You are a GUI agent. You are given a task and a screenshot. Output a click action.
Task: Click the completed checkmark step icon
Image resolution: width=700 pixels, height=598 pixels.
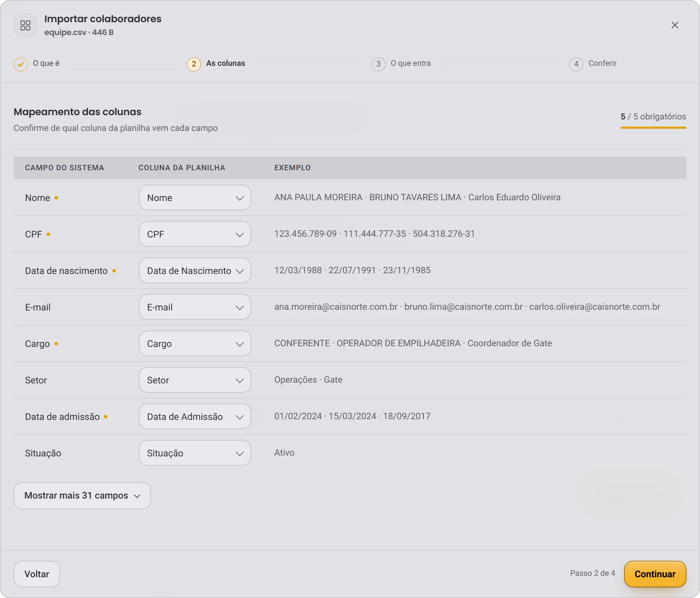point(21,64)
